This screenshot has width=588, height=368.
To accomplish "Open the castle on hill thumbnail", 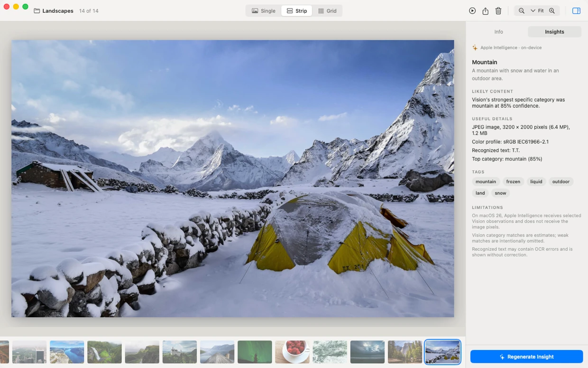I will tap(180, 352).
